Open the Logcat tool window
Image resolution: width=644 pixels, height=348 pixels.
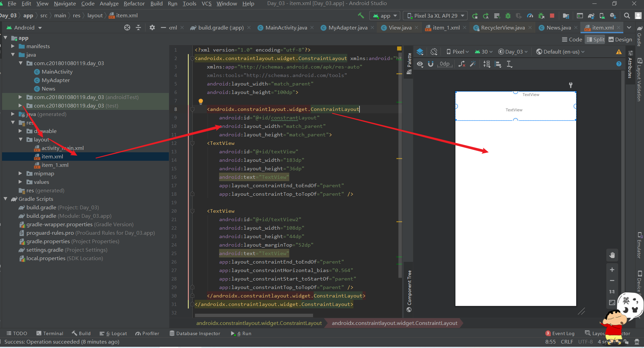[113, 333]
